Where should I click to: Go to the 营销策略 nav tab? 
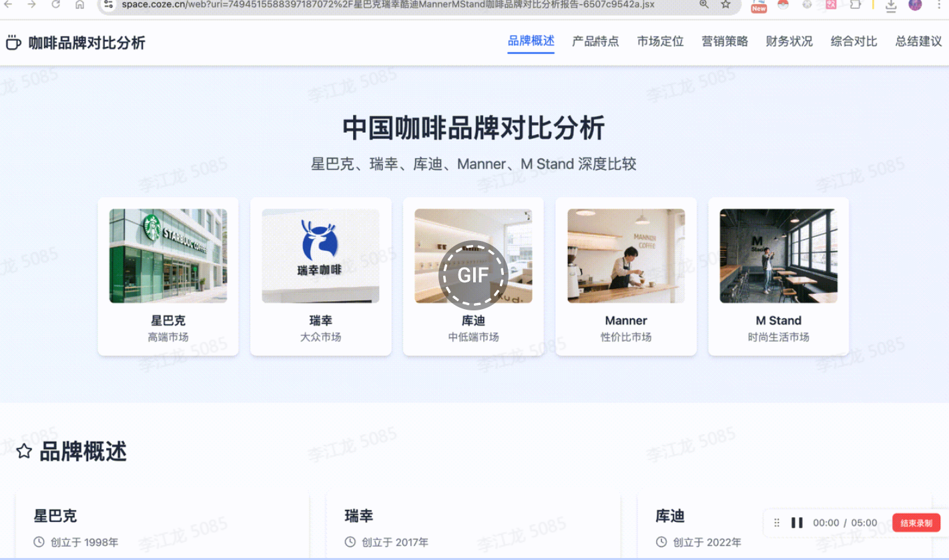(725, 41)
